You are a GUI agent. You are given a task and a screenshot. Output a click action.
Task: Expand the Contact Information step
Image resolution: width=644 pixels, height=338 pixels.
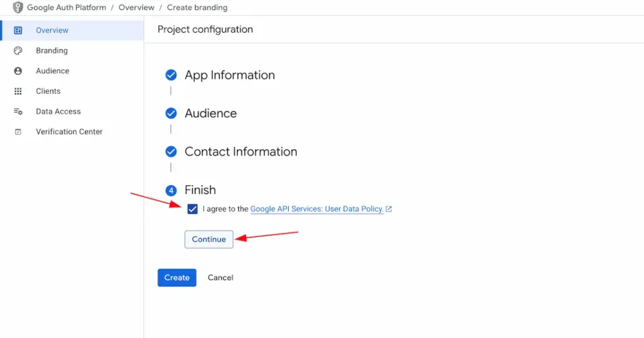240,152
